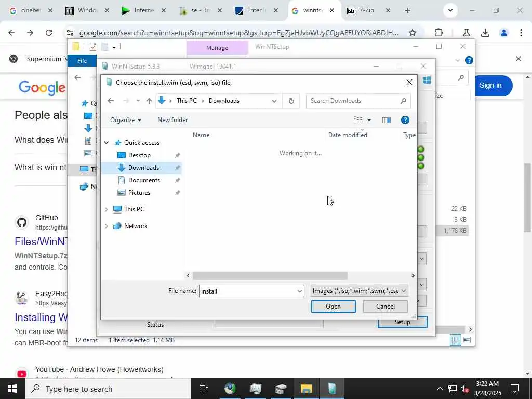Open the Supermium browser taskbar icon
This screenshot has height=399, width=532.
[x=230, y=389]
